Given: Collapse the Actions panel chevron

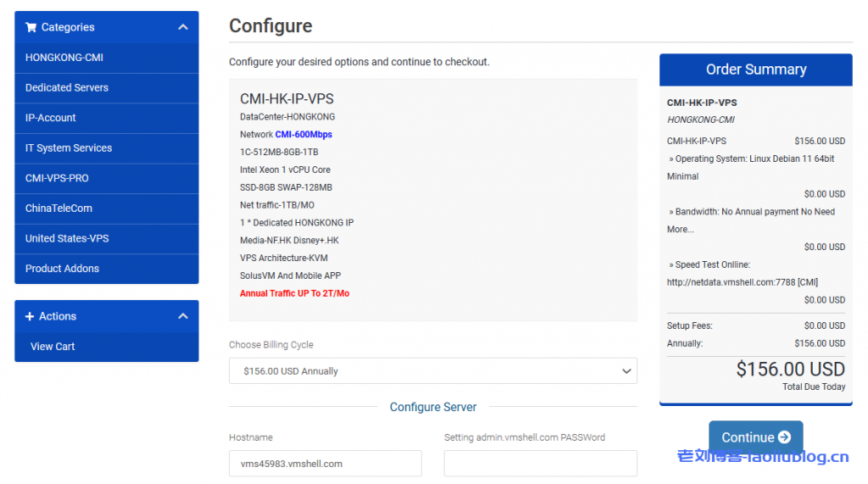Looking at the screenshot, I should (183, 316).
